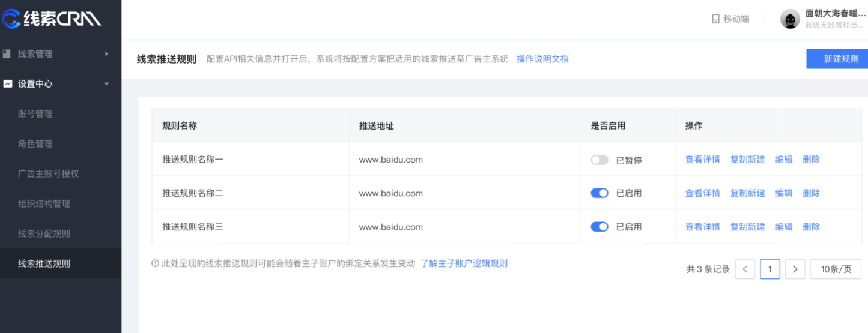868x333 pixels.
Task: Click the 设置中心 sidebar icon
Action: pyautogui.click(x=7, y=83)
